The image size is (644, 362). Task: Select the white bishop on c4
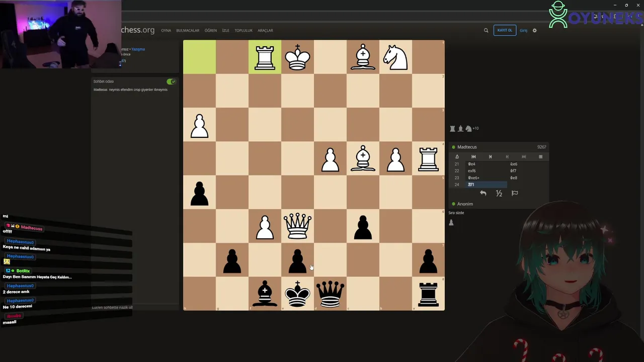pos(363,158)
